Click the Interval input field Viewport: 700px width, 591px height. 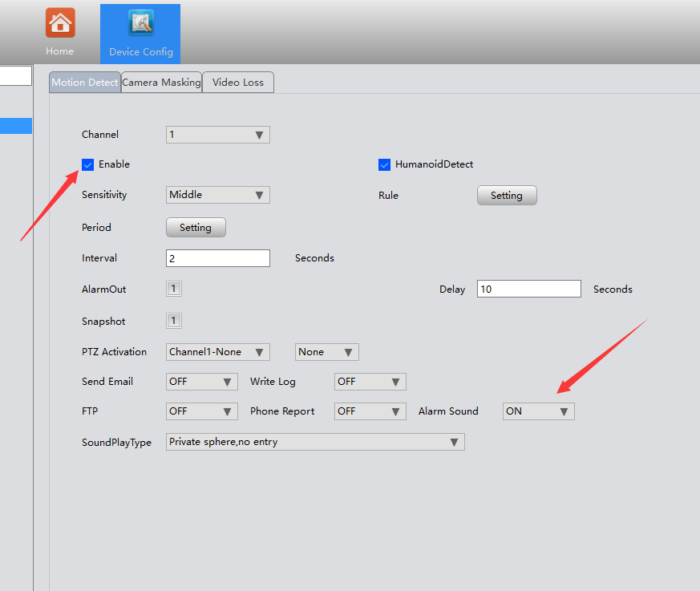(218, 258)
